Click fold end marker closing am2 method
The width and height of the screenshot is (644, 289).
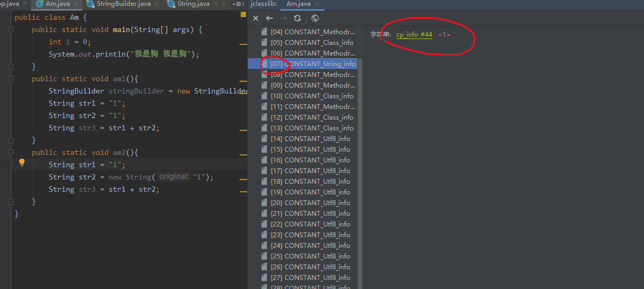(x=11, y=201)
